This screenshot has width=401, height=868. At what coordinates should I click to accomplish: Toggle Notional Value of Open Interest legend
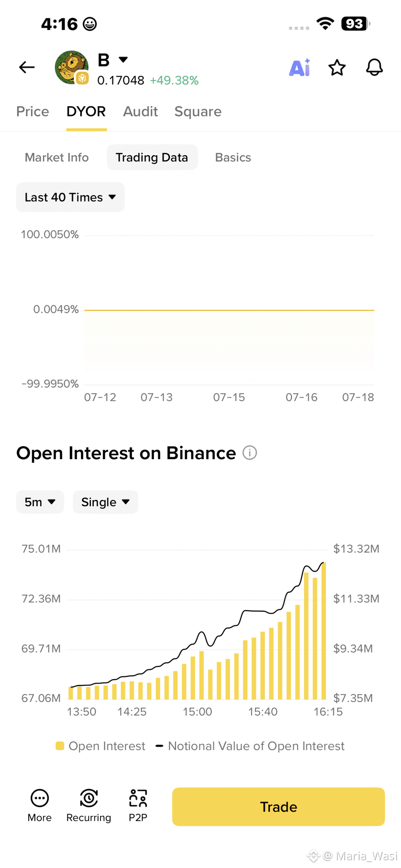pyautogui.click(x=250, y=746)
